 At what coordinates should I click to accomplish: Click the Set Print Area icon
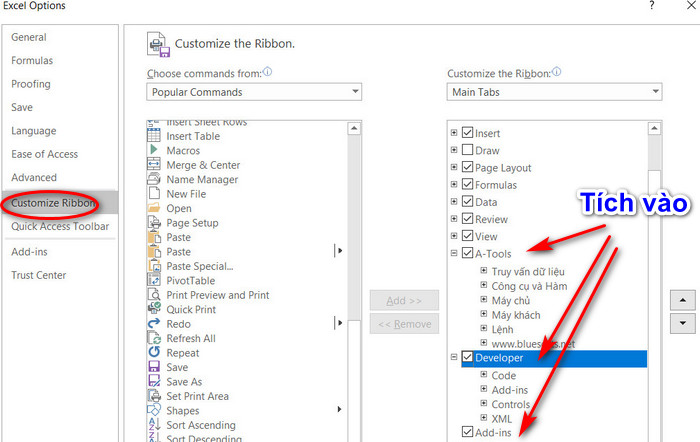(154, 396)
